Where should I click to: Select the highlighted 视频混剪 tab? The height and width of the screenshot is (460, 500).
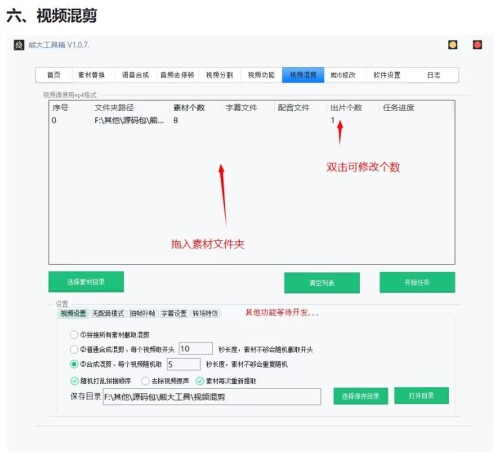(303, 75)
